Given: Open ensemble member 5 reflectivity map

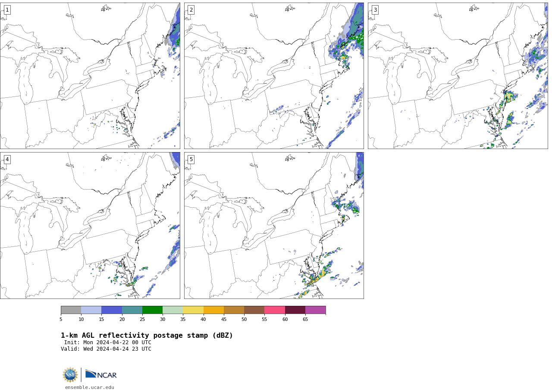Looking at the screenshot, I should (x=274, y=225).
